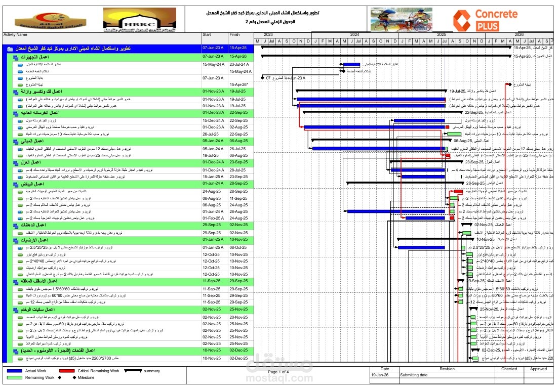559x392 pixels.
Task: Click the project start milestone diamond in Gantt
Action: tap(263, 78)
